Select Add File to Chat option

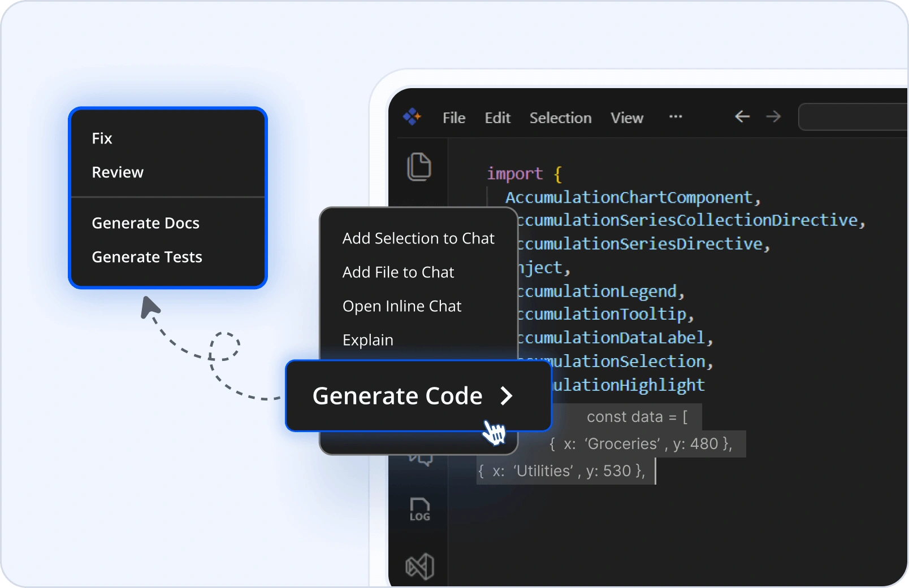tap(398, 272)
